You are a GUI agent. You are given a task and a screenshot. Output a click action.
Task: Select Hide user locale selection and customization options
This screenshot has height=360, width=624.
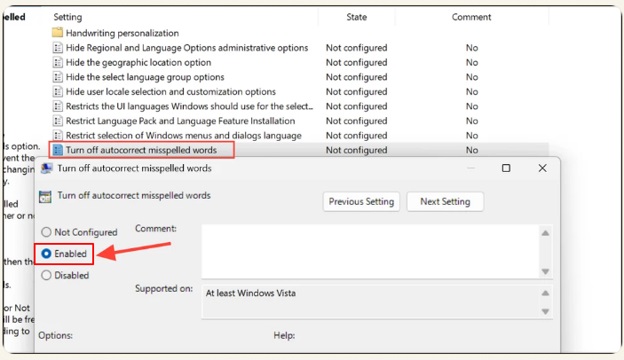[171, 91]
